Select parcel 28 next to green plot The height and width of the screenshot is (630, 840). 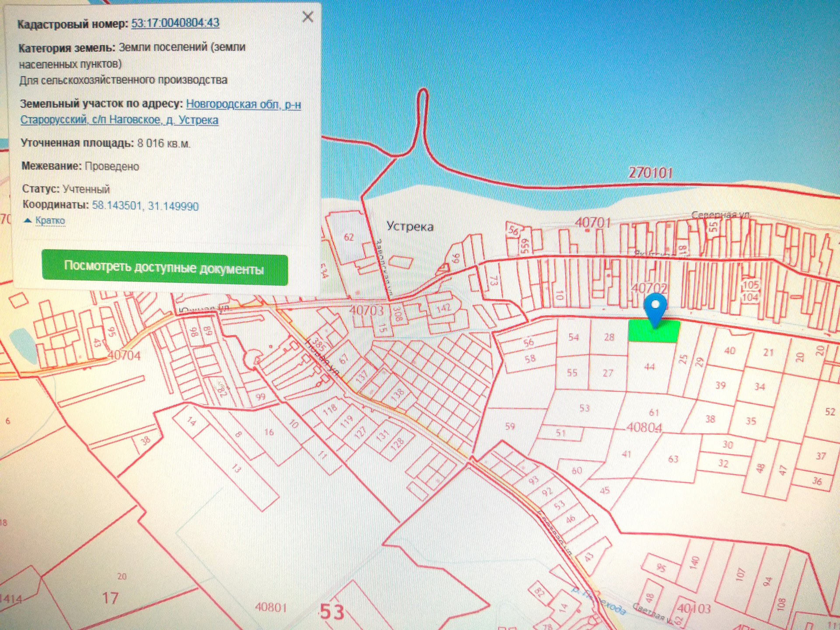click(x=609, y=337)
